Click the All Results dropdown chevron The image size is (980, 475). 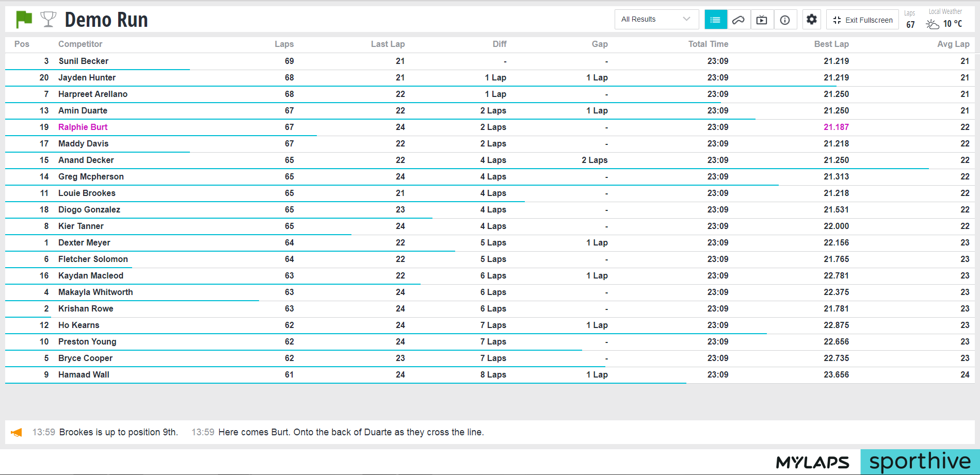point(686,20)
